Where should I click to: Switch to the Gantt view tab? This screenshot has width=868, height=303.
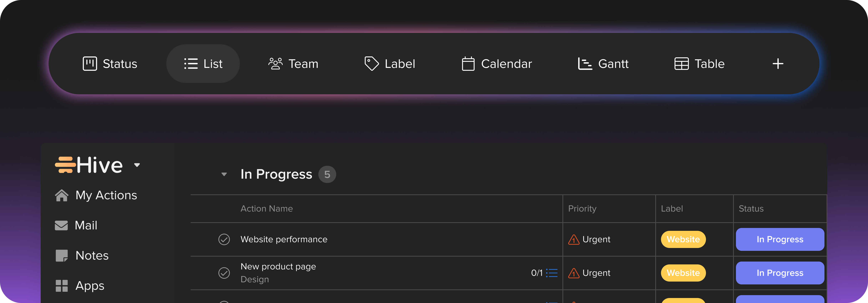[603, 64]
